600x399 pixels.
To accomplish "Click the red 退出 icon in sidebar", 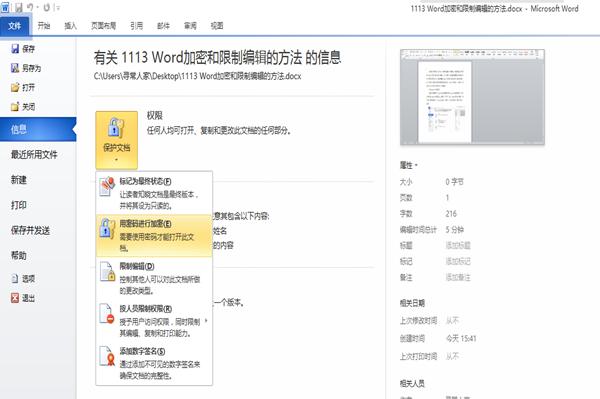I will [x=15, y=298].
